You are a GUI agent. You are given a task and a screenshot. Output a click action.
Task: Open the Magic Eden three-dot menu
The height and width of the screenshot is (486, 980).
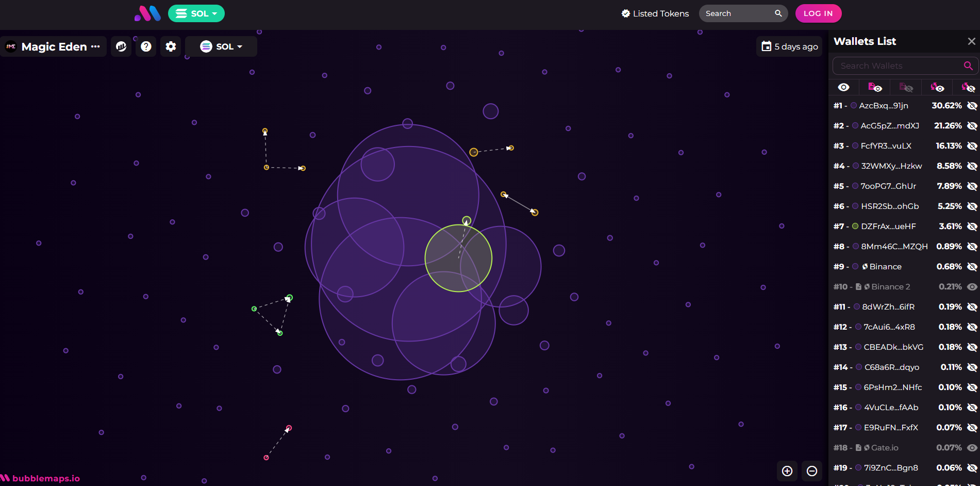(96, 46)
